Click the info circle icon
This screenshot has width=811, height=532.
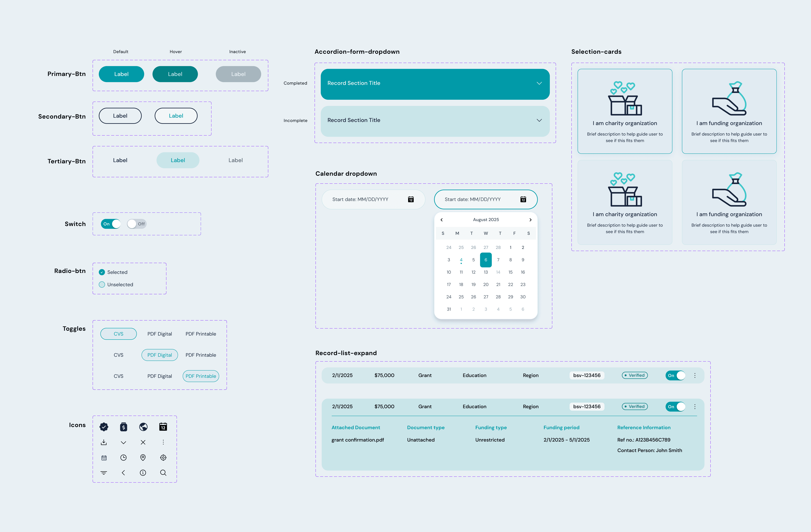coord(143,473)
